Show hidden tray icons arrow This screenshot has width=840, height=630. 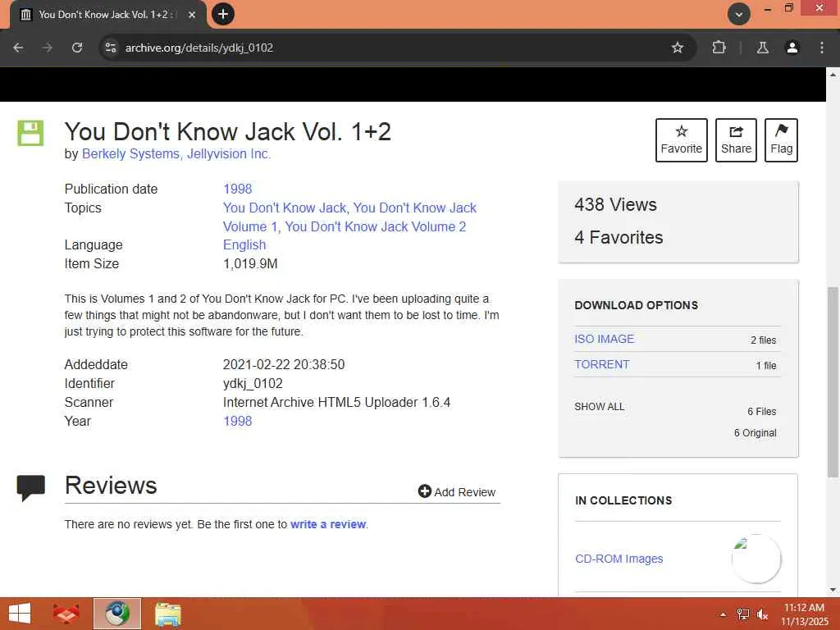click(723, 614)
